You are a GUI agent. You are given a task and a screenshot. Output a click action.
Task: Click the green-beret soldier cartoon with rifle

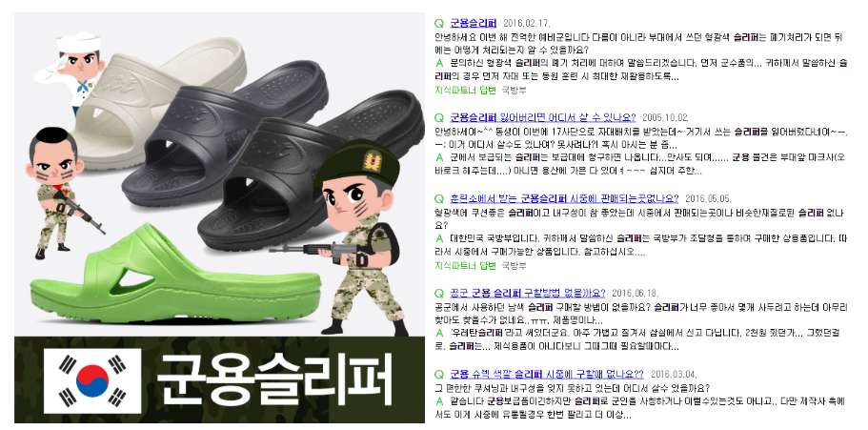pos(356,236)
